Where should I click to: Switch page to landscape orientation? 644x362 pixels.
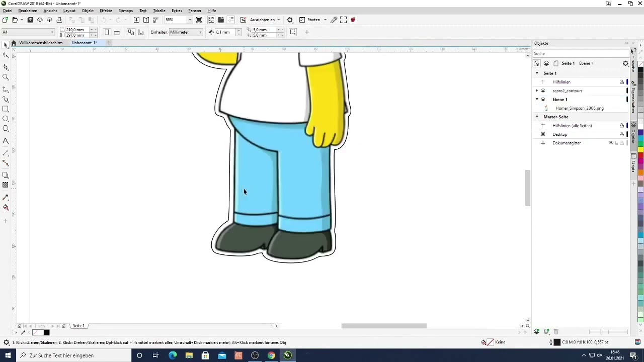(117, 32)
